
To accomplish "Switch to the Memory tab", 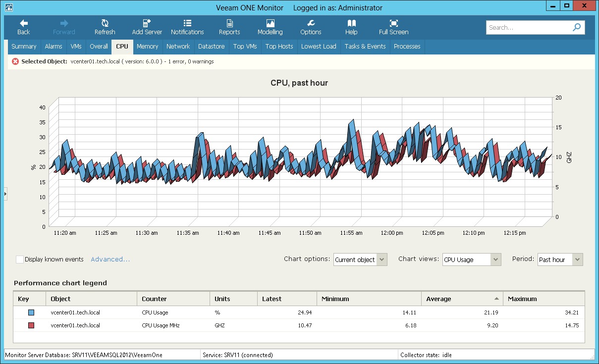I will coord(147,47).
